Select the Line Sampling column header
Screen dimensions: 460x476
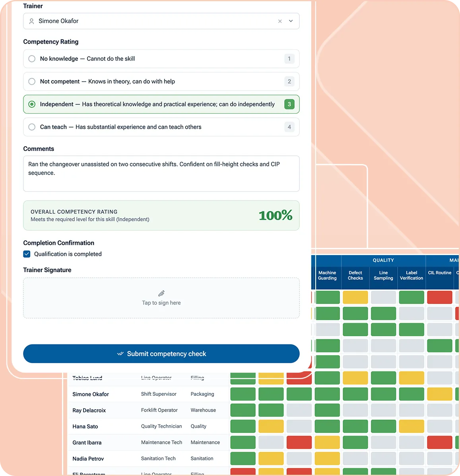pyautogui.click(x=383, y=275)
